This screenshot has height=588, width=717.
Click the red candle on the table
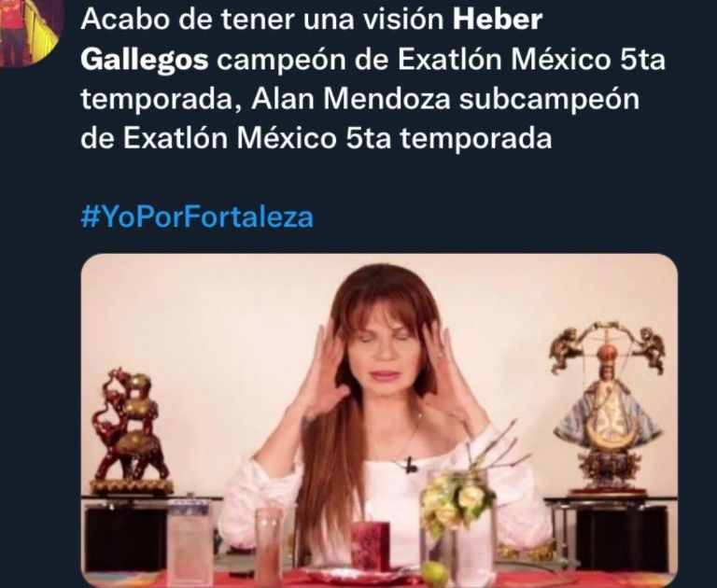(371, 545)
